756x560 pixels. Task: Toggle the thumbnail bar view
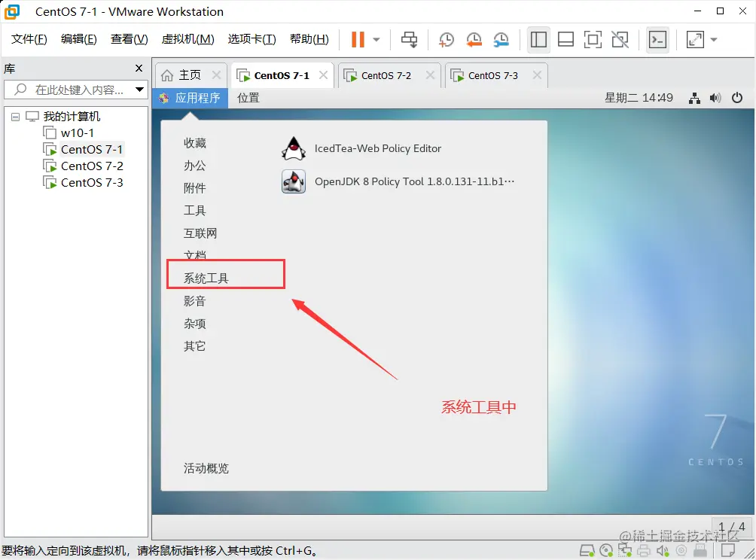point(565,40)
